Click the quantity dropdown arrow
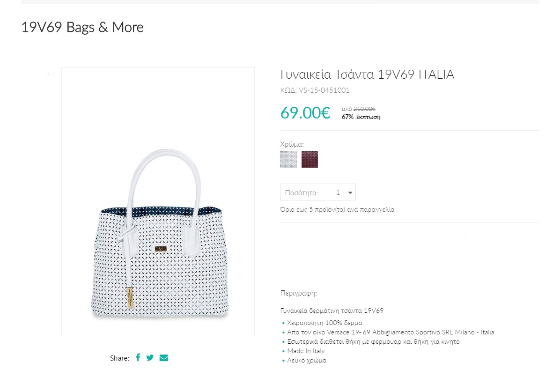Image resolution: width=553 pixels, height=392 pixels. pyautogui.click(x=350, y=192)
